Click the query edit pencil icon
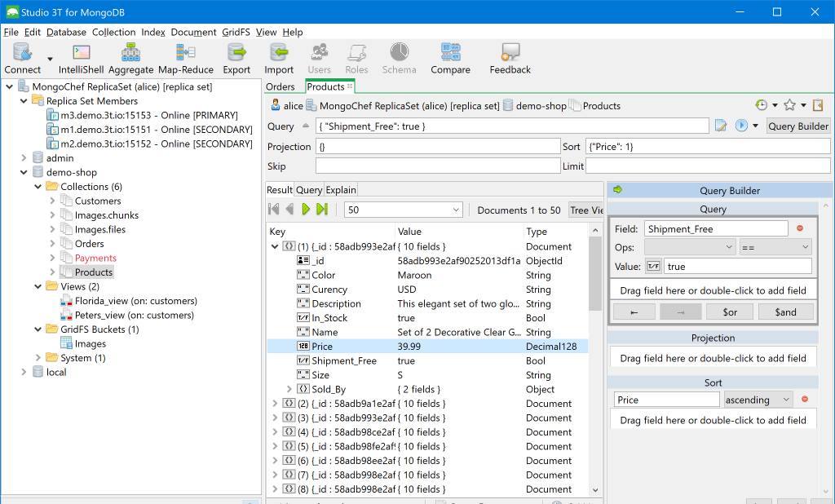835x504 pixels. tap(721, 126)
